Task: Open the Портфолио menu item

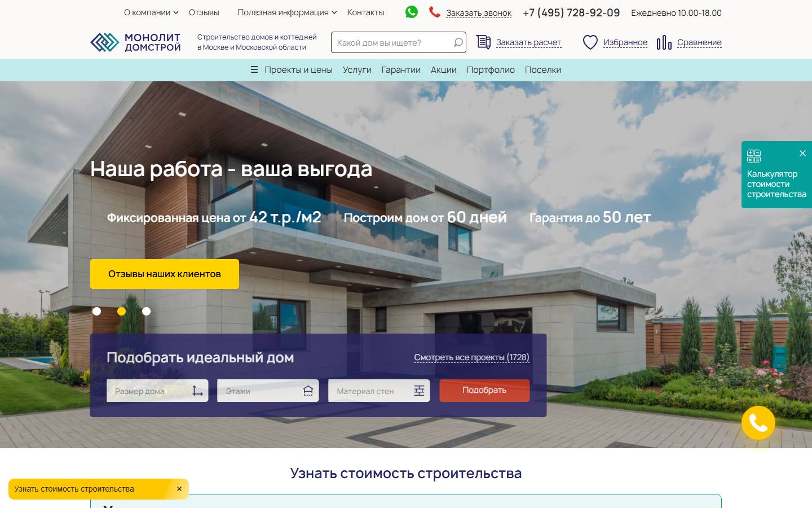Action: point(491,70)
